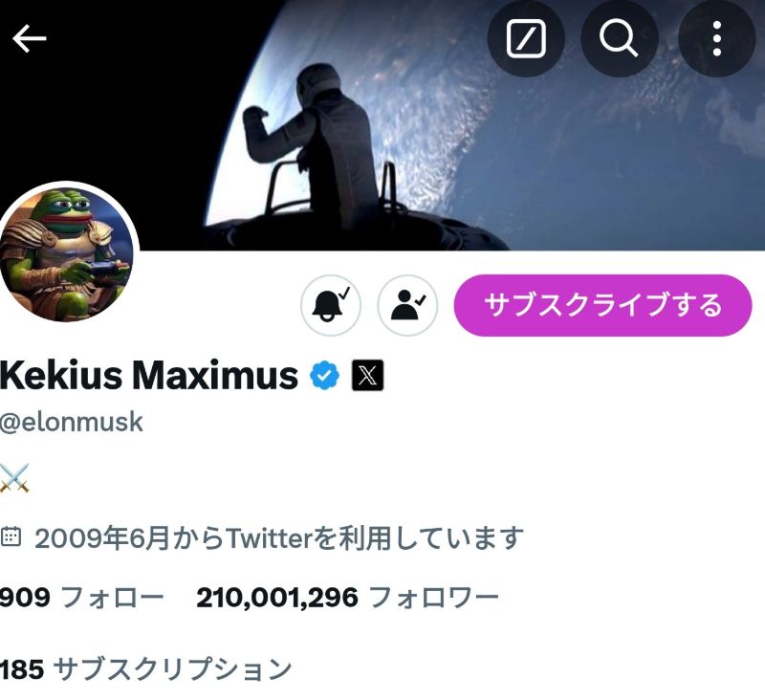Go back using the left arrow

[30, 38]
